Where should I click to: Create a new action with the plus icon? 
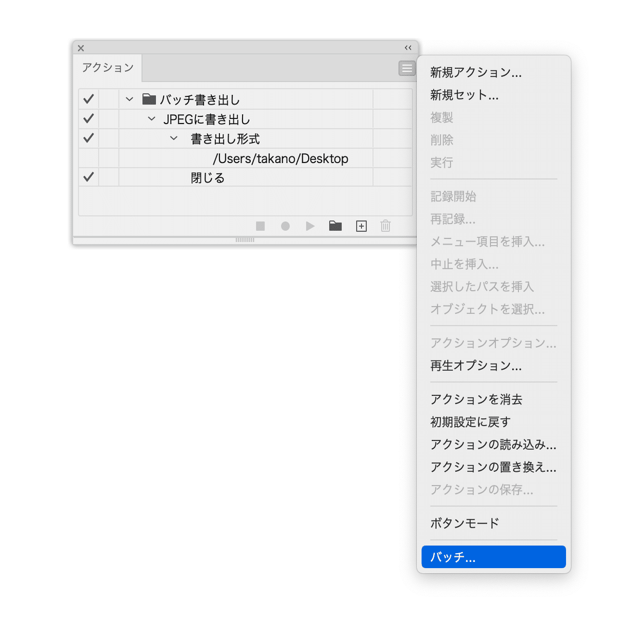361,226
